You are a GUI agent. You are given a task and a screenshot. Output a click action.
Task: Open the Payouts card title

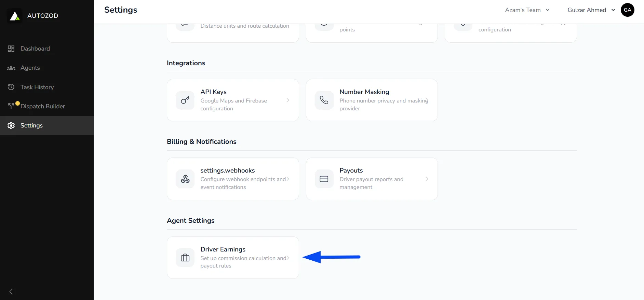pos(351,171)
